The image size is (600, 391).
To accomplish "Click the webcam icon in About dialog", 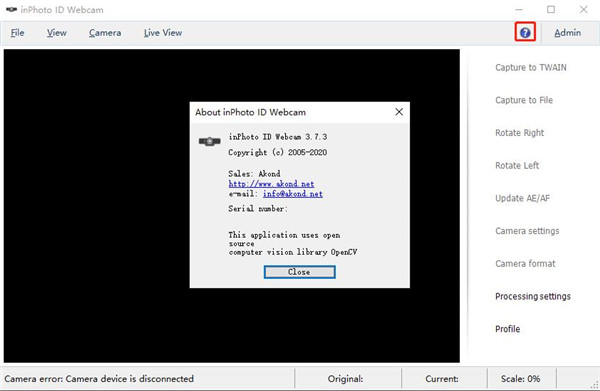I will (x=209, y=141).
